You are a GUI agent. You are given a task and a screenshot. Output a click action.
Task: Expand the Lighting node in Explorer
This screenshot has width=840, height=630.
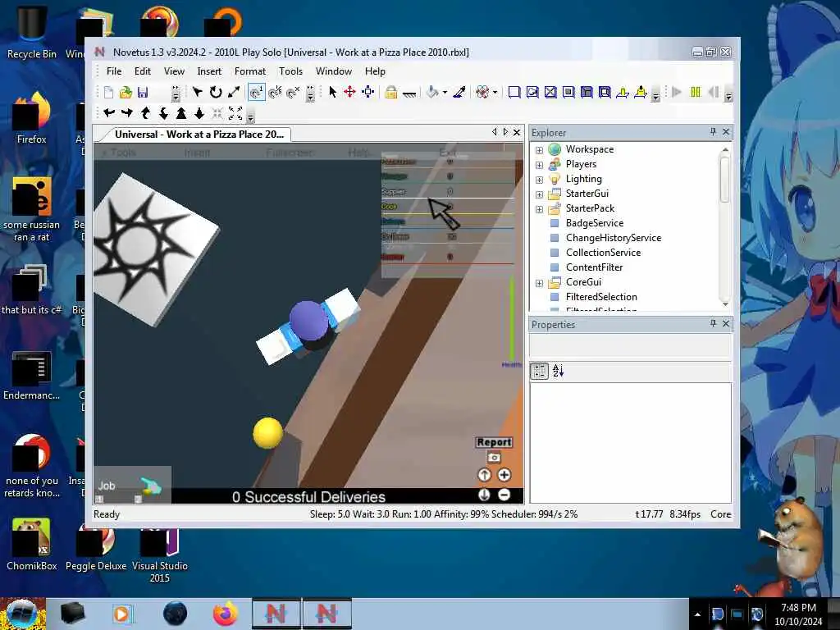[x=540, y=180]
